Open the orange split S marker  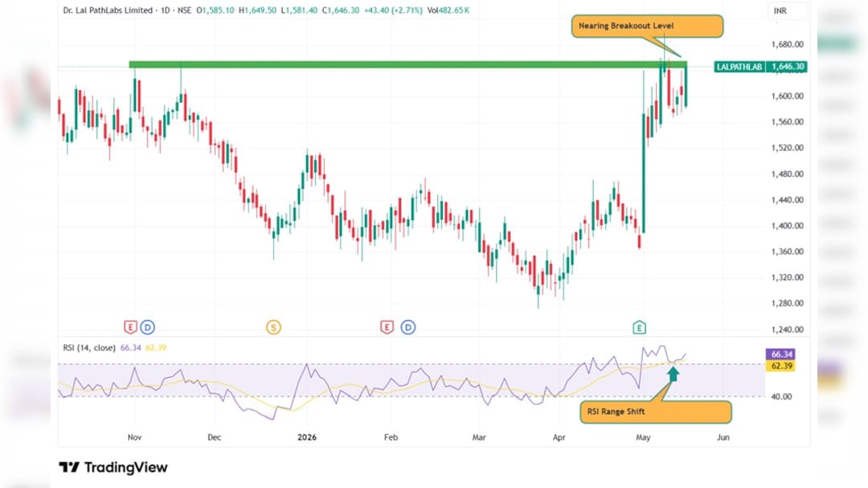(x=273, y=327)
